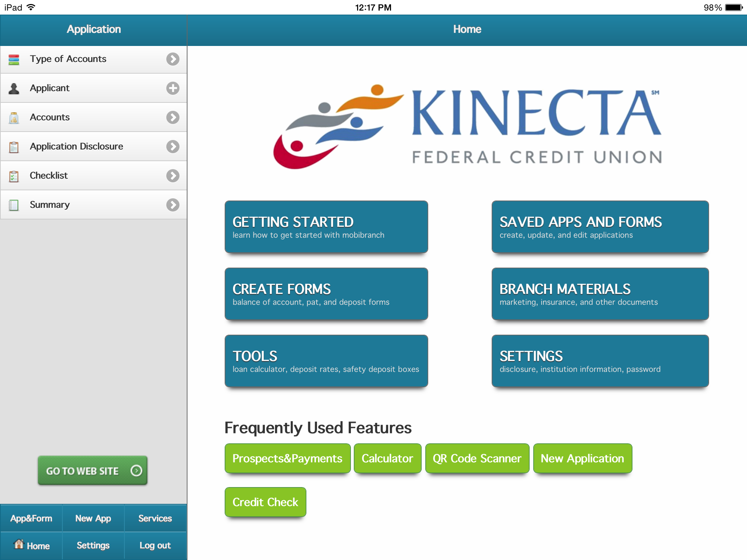This screenshot has width=747, height=560.
Task: Click the Summary notepad icon
Action: [14, 205]
